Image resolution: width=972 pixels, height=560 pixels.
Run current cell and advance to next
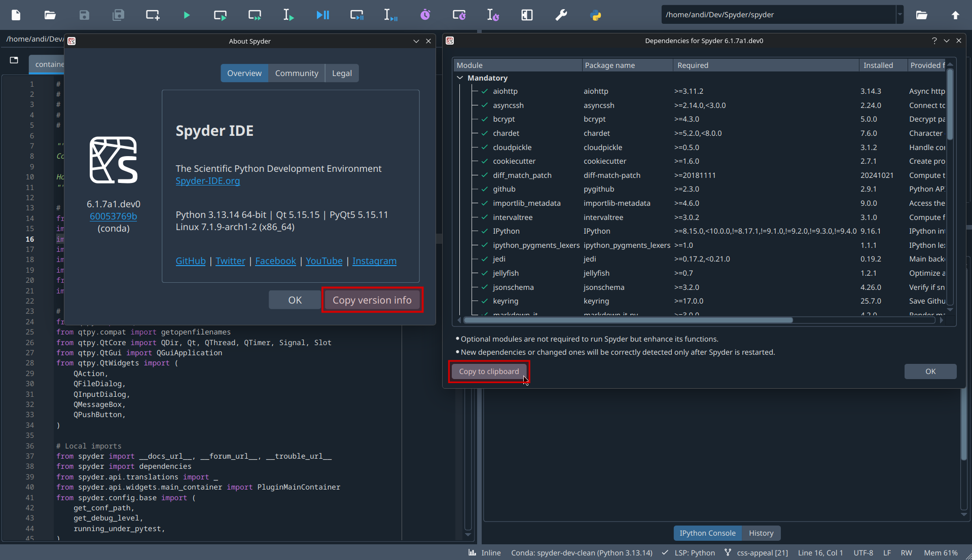(x=255, y=15)
